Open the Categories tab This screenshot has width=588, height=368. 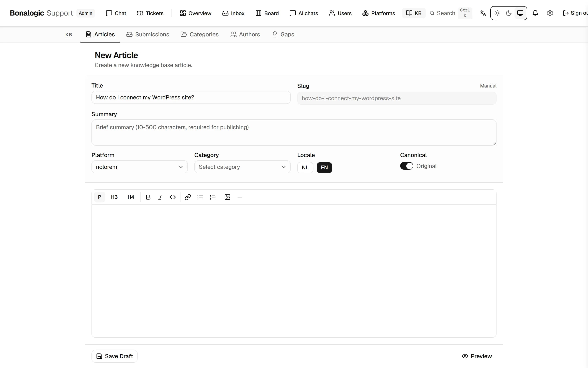(199, 35)
